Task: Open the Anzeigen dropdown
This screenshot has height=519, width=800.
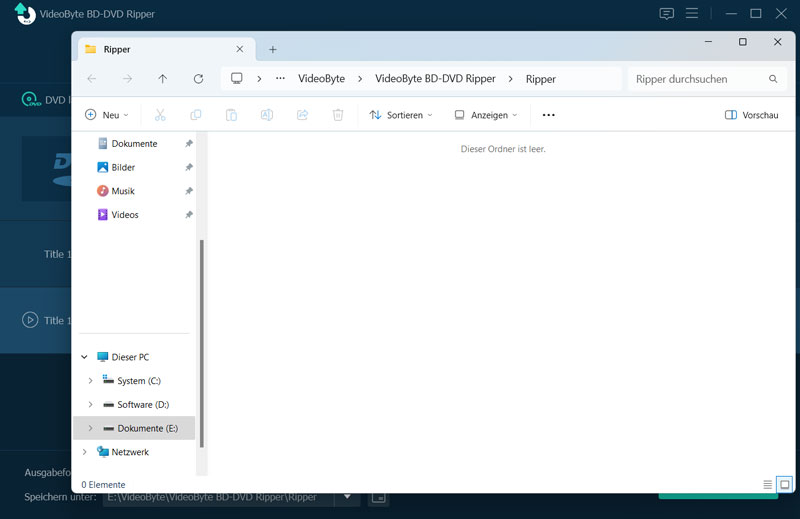Action: 486,115
